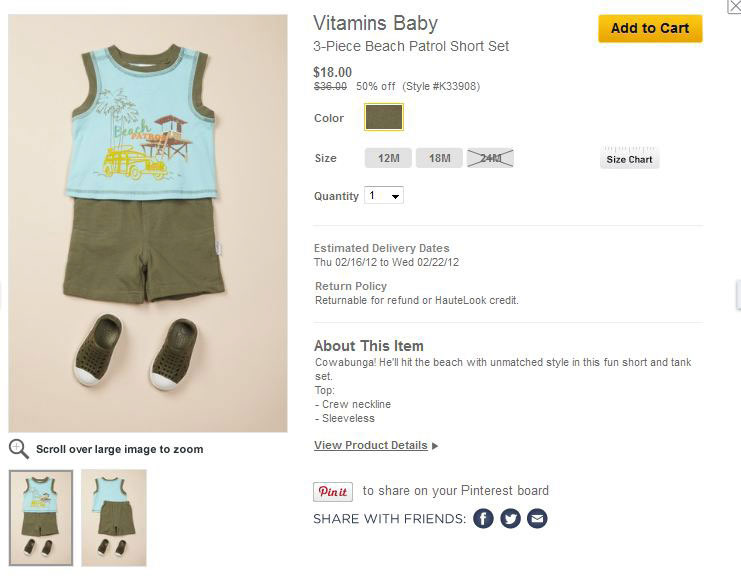741x585 pixels.
Task: Select the first front-view thumbnail
Action: click(41, 518)
